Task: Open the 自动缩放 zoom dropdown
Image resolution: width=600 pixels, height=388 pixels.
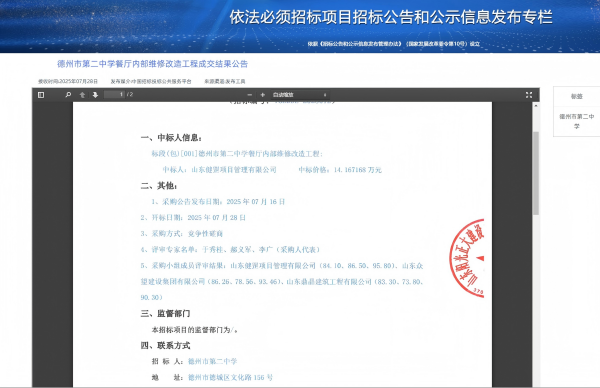Action: 300,95
